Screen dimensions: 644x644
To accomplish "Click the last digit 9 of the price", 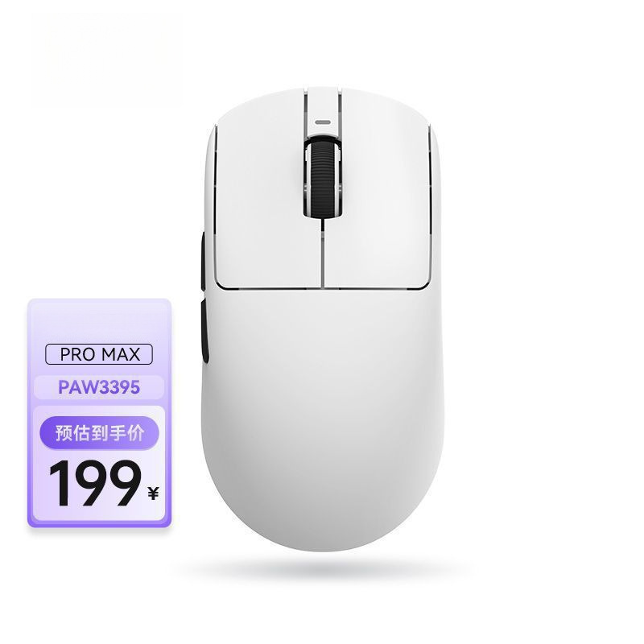I will coord(123,484).
